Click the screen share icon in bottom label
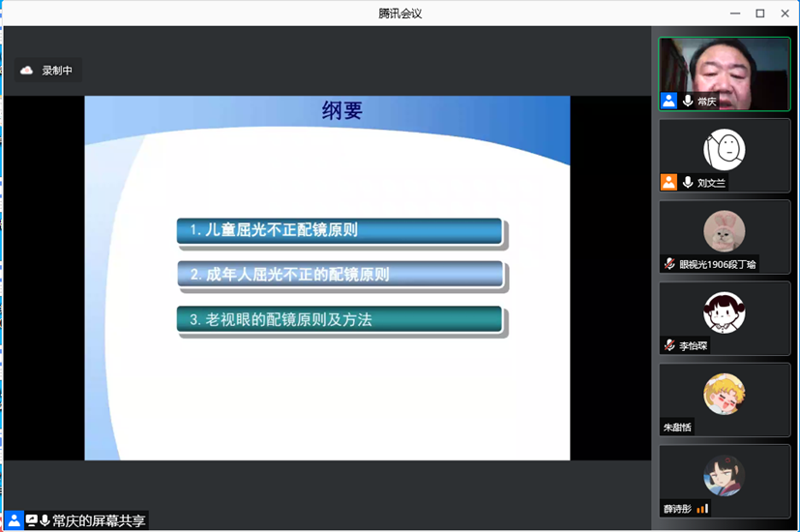 [x=31, y=520]
